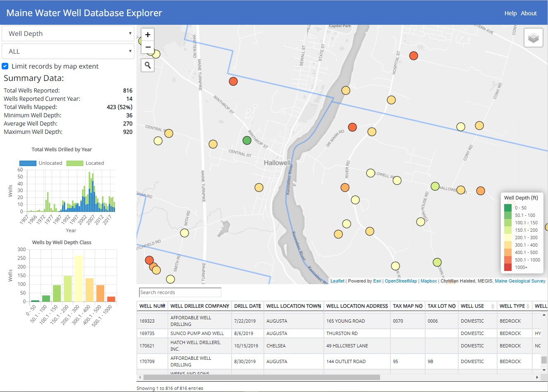
Task: Zoom out on the map
Action: click(148, 47)
